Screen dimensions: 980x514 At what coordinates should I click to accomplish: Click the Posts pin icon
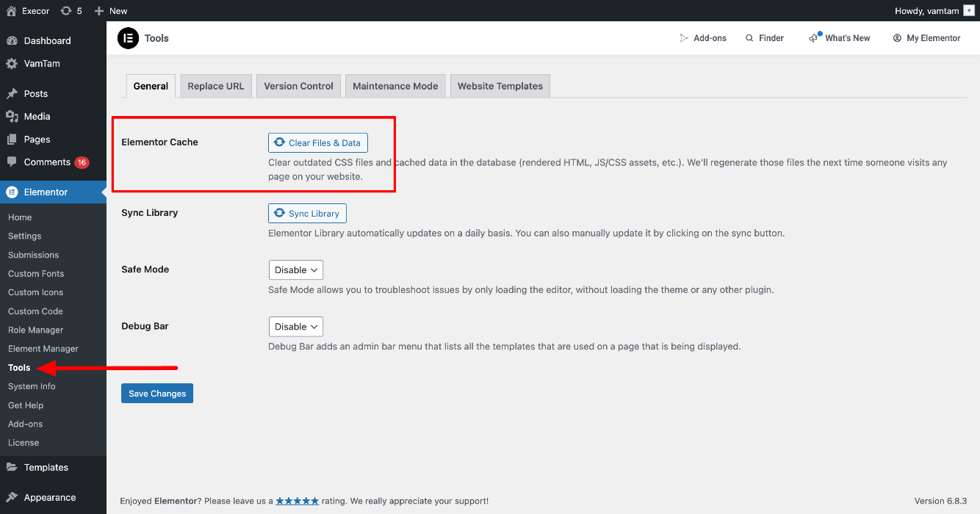(12, 93)
